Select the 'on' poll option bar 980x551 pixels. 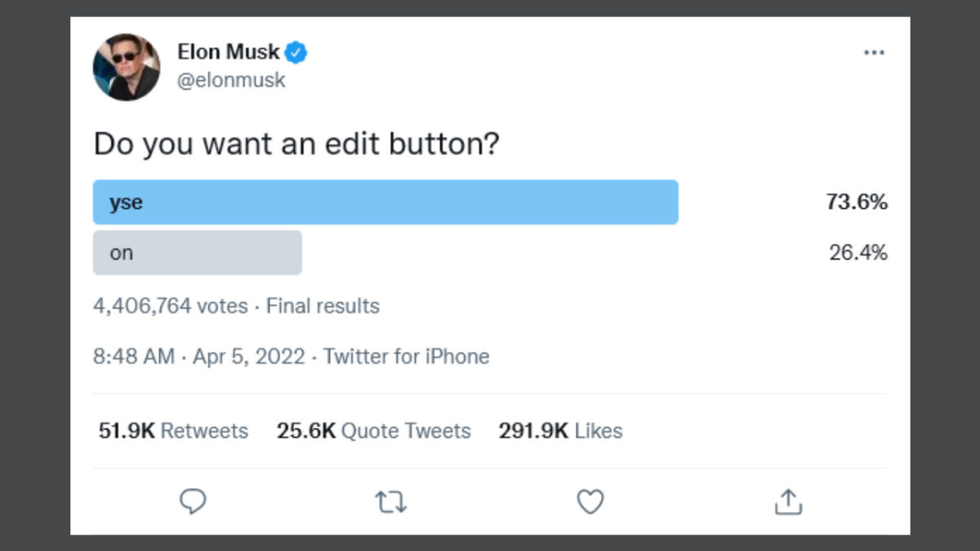coord(198,252)
